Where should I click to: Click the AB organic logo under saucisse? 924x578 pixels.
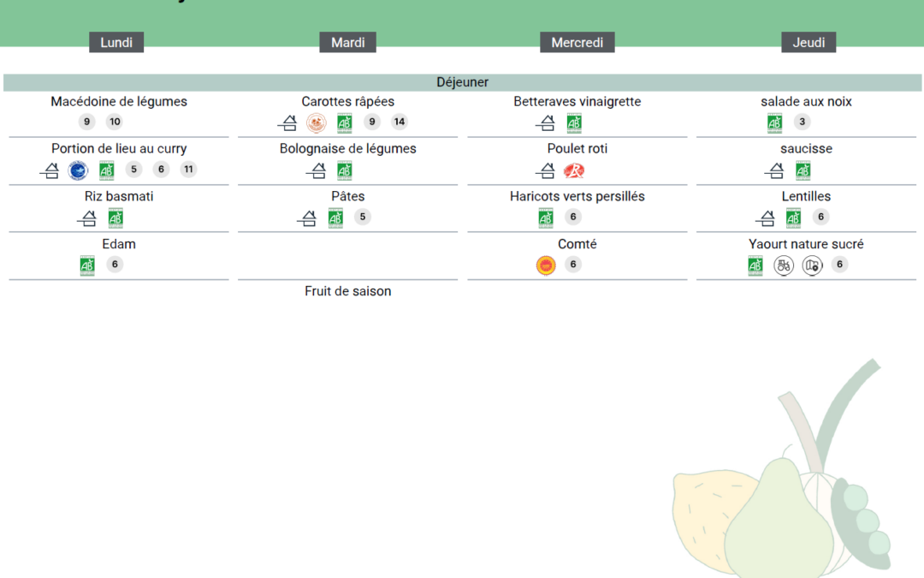coord(803,170)
